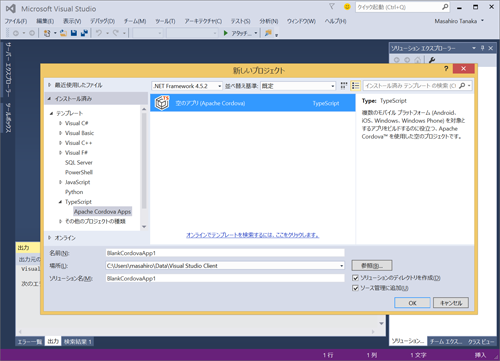This screenshot has height=361, width=500.
Task: Open the sort by dropdown
Action: tap(298, 86)
